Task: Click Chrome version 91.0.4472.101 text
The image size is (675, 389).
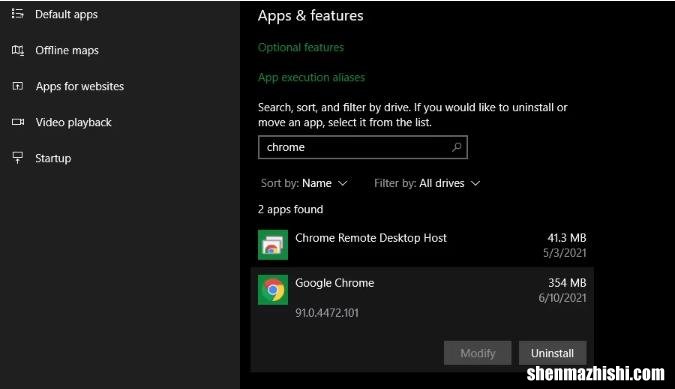Action: click(x=327, y=313)
